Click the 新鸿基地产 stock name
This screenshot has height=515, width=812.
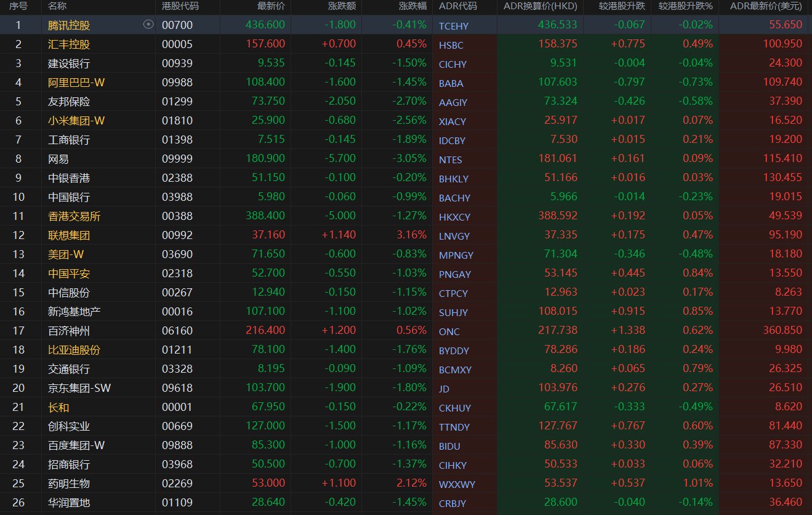coord(74,312)
